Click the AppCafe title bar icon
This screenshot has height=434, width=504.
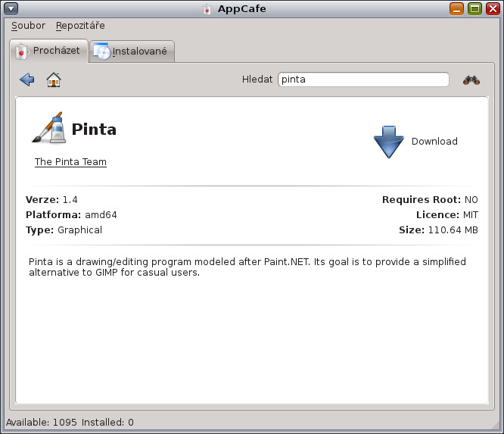(x=207, y=9)
